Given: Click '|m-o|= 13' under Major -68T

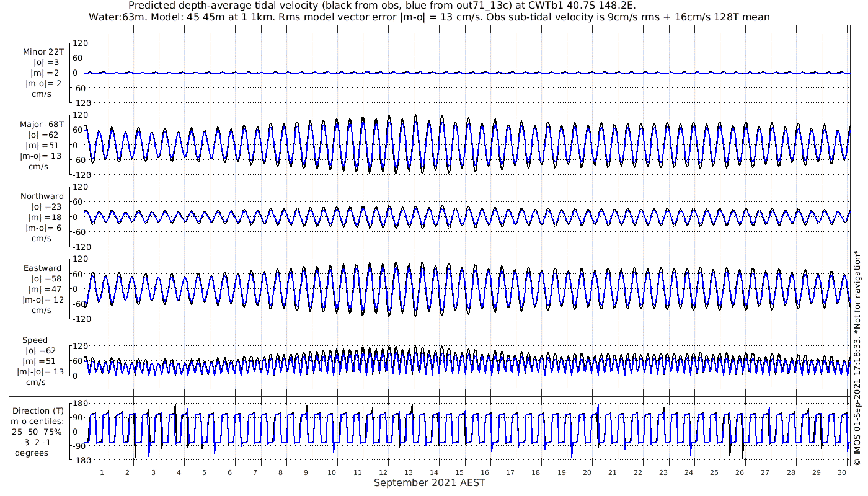Looking at the screenshot, I should [x=41, y=156].
